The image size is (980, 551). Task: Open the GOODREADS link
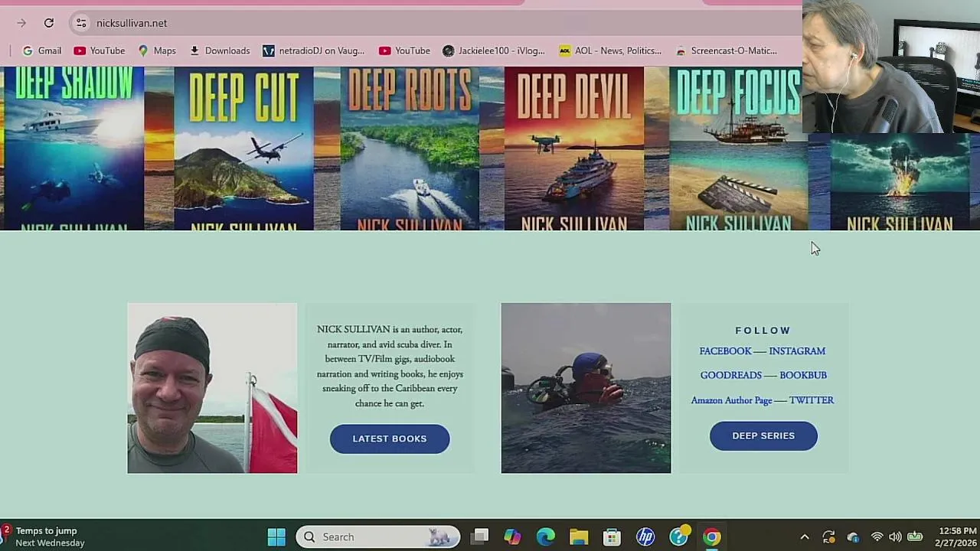731,375
